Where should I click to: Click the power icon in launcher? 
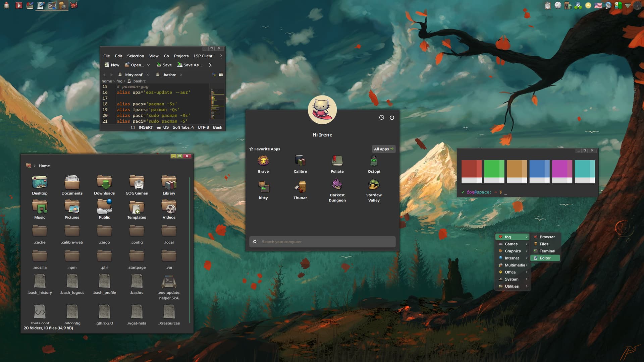click(x=392, y=117)
